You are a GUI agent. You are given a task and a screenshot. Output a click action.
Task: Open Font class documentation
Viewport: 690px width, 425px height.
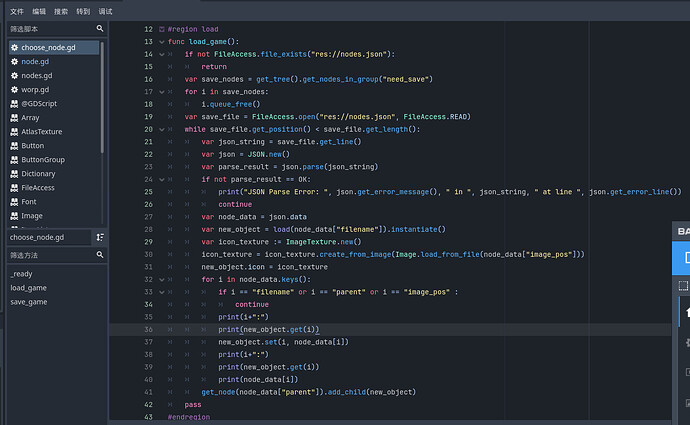[x=29, y=202]
